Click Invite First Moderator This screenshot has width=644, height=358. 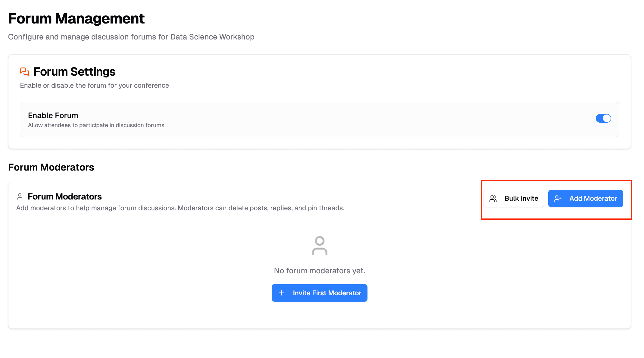pyautogui.click(x=319, y=293)
